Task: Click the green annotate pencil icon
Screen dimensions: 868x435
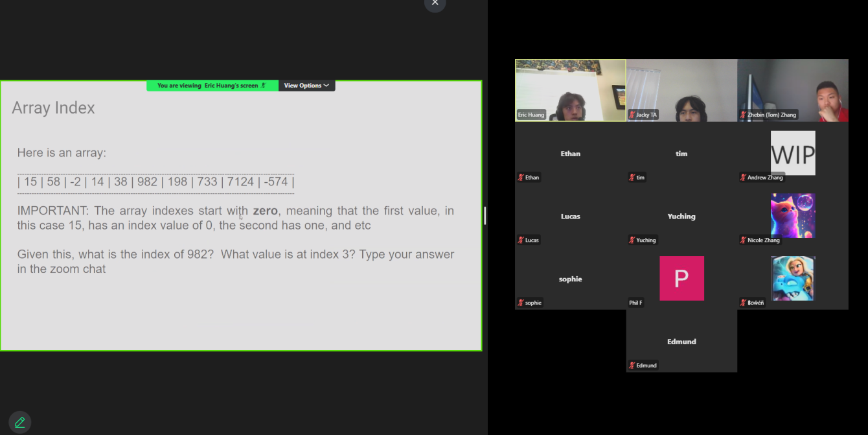Action: pyautogui.click(x=20, y=422)
